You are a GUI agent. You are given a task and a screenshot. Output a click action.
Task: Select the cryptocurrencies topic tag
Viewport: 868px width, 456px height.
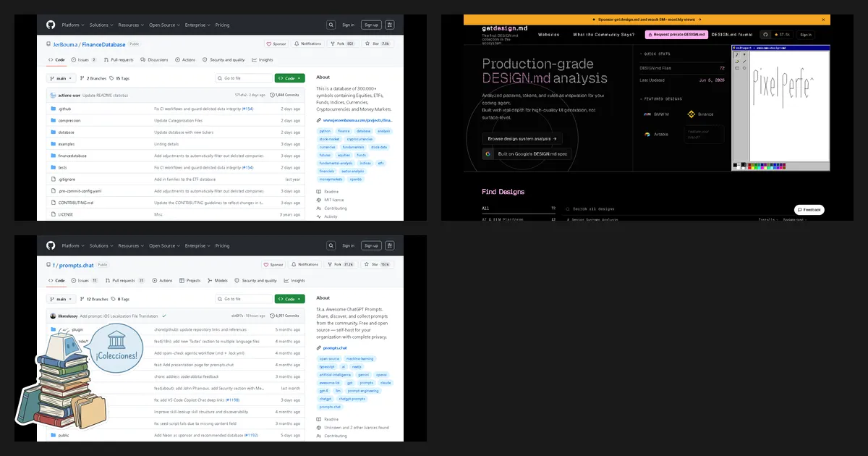point(359,139)
